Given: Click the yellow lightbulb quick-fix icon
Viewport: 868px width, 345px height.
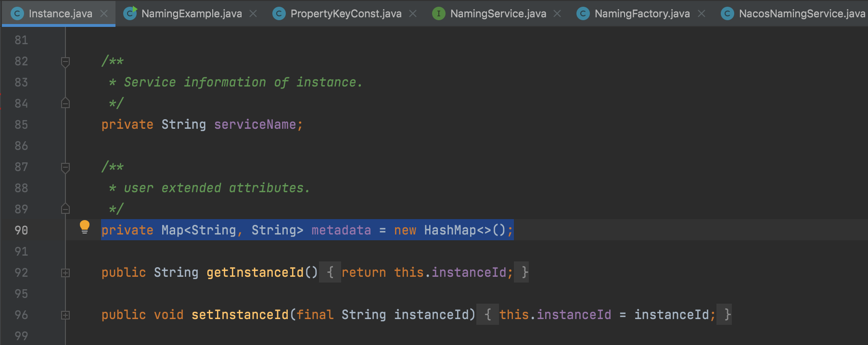Looking at the screenshot, I should coord(85,226).
